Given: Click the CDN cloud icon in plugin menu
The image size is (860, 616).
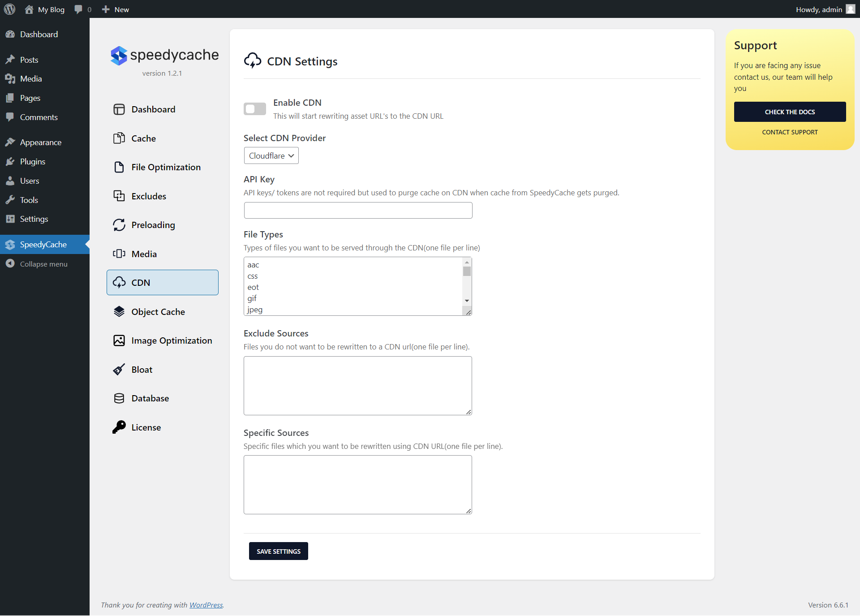Looking at the screenshot, I should click(x=119, y=283).
